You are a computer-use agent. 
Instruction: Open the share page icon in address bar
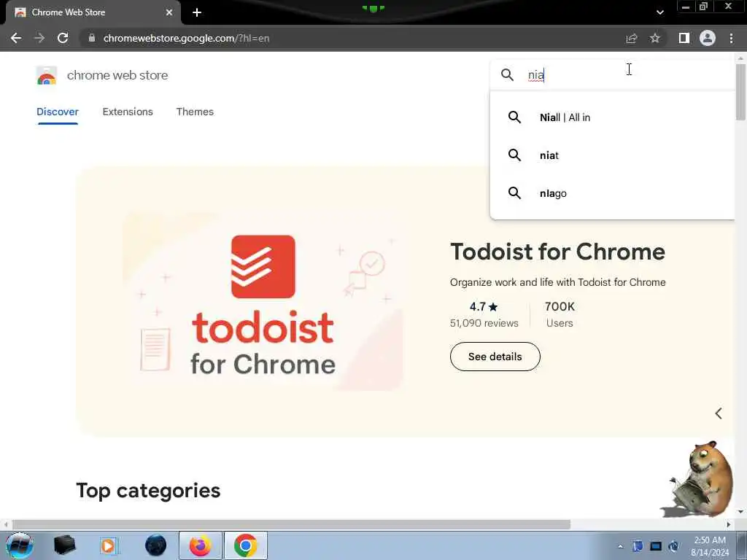pos(632,39)
